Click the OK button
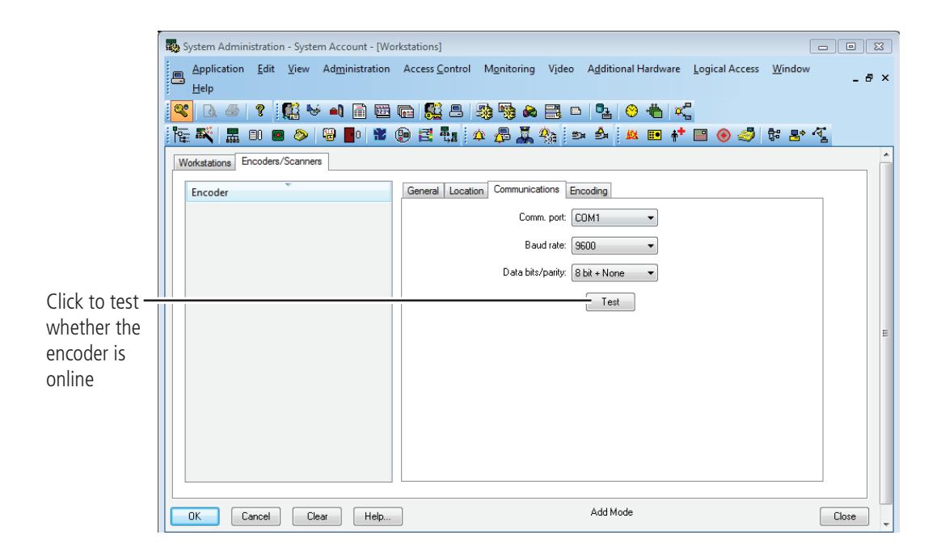941x560 pixels. click(x=195, y=516)
